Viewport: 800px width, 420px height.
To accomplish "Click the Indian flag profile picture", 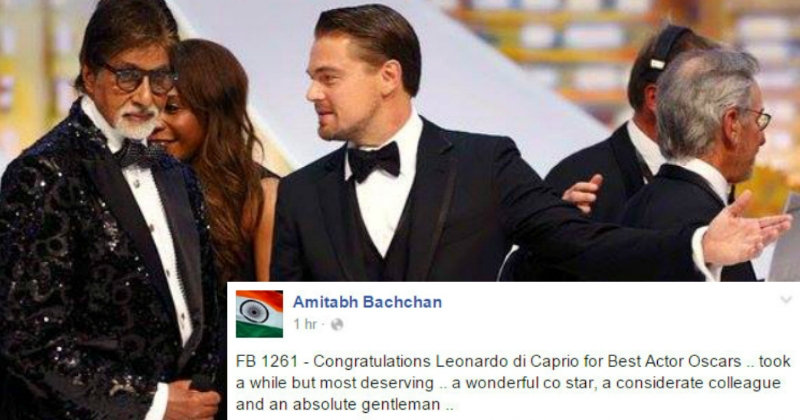I will [x=259, y=314].
